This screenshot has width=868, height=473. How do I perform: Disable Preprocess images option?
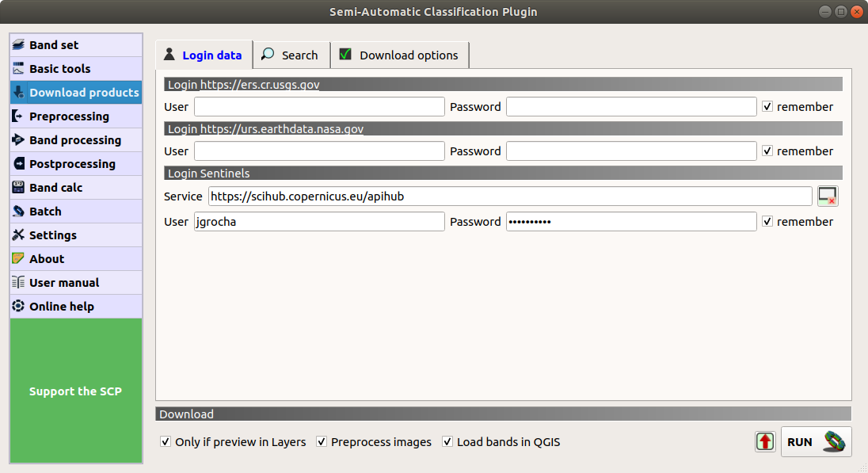click(322, 442)
